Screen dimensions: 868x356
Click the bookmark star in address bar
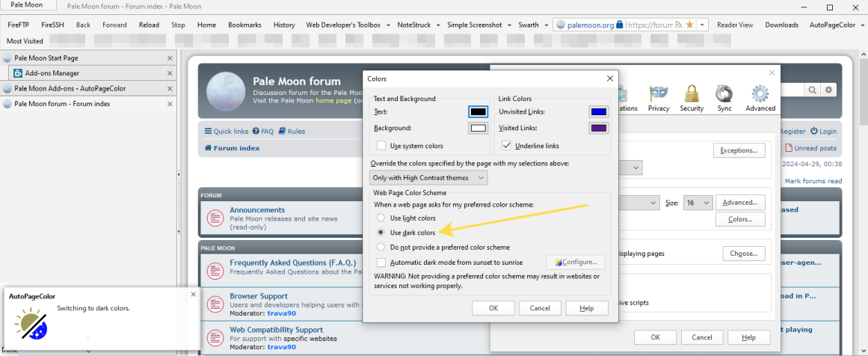pos(690,25)
